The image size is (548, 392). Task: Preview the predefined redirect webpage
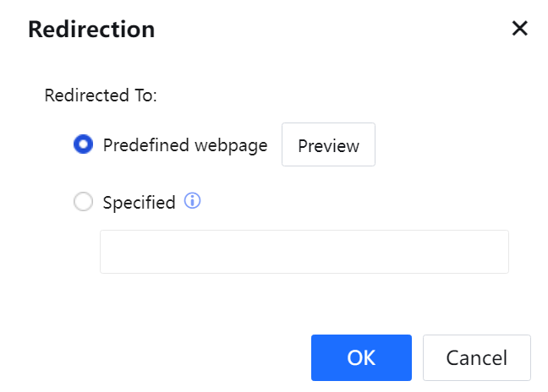click(328, 145)
